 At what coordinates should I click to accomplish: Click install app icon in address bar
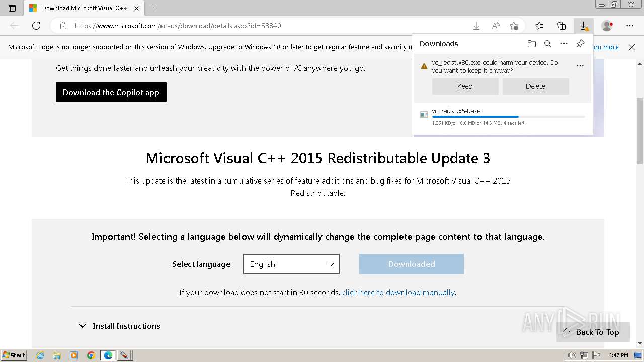pos(476,26)
